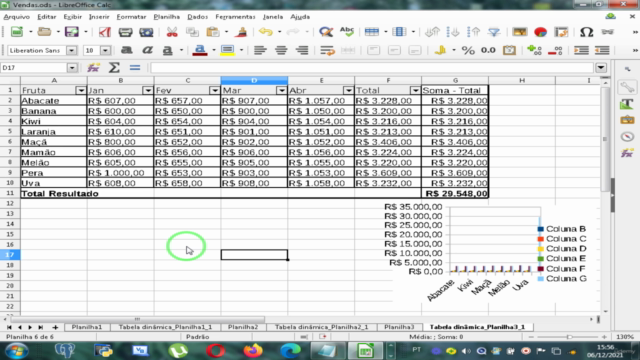Open sidebar Styles panel
The height and width of the screenshot is (360, 640).
click(627, 104)
